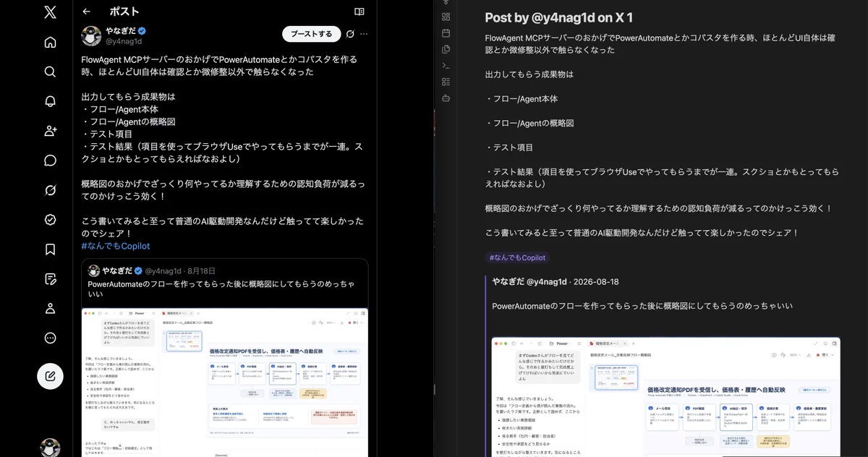Screen dimensions: 868x457
Task: Open the More circle menu in X sidebar
Action: [x=50, y=338]
